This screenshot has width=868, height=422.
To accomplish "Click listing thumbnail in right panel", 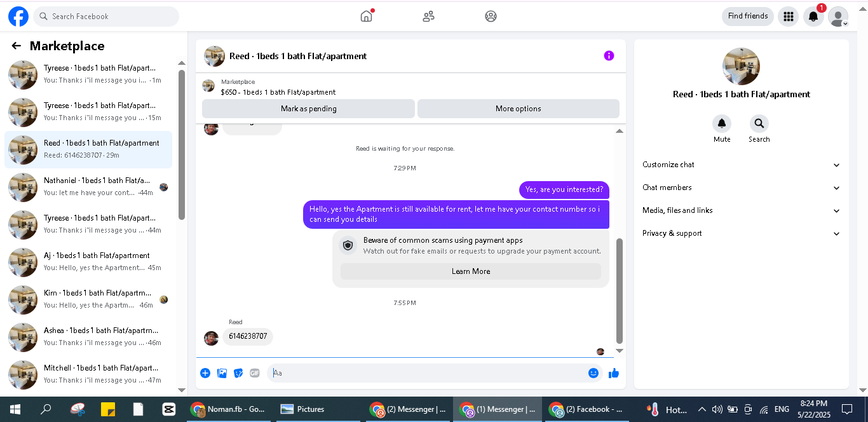I will [x=741, y=66].
